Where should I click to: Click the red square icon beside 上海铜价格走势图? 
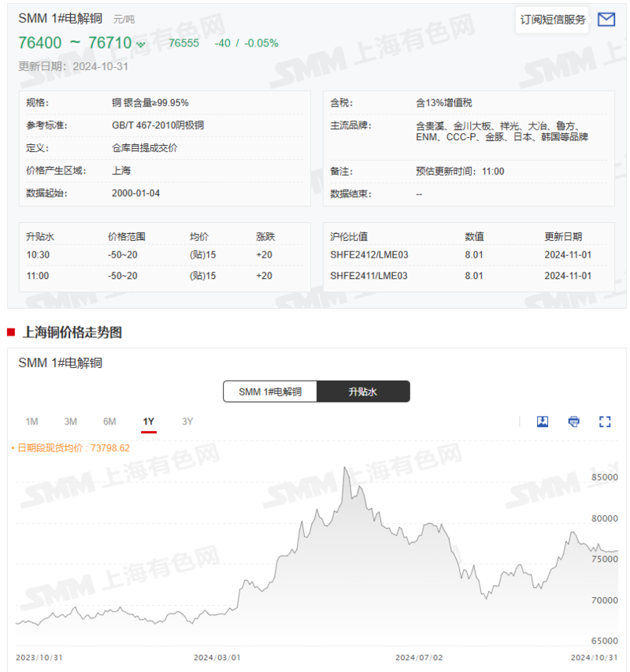[x=12, y=331]
